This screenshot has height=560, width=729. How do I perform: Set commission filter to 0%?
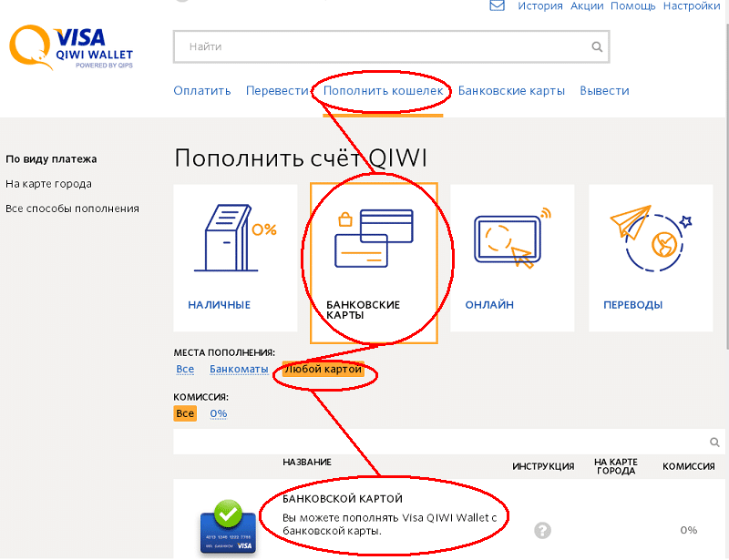pos(218,413)
